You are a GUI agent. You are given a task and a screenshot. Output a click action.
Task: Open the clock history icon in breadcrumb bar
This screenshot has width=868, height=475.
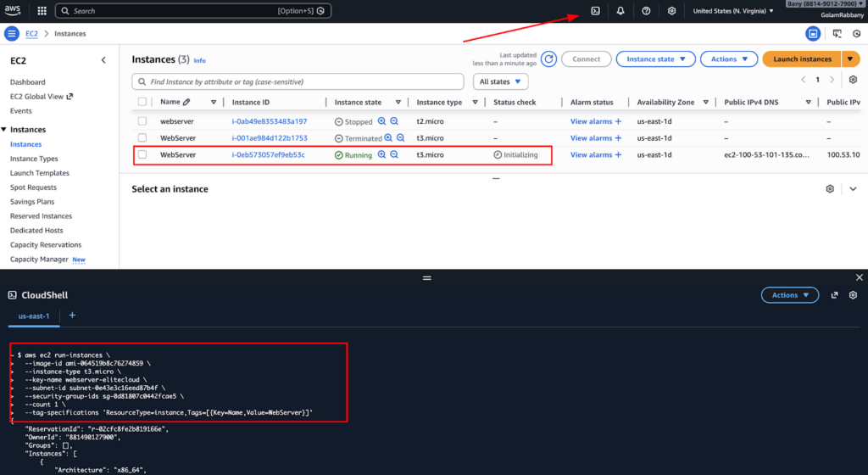[856, 34]
